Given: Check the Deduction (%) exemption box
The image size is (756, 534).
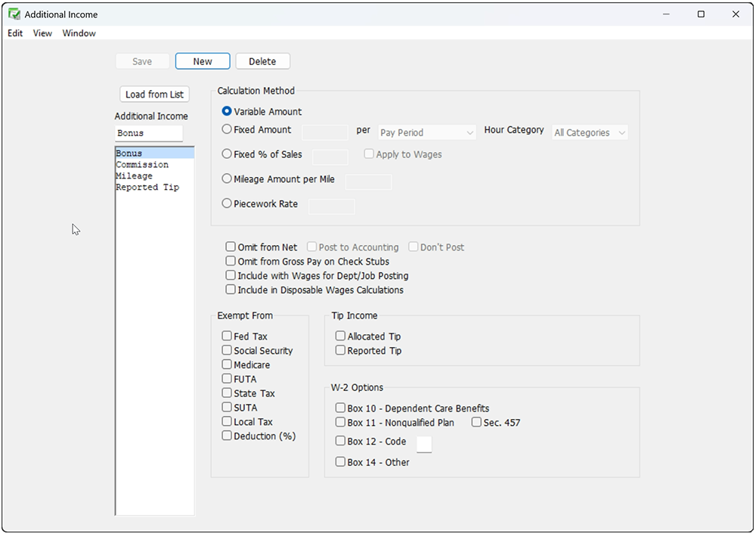Looking at the screenshot, I should click(227, 435).
